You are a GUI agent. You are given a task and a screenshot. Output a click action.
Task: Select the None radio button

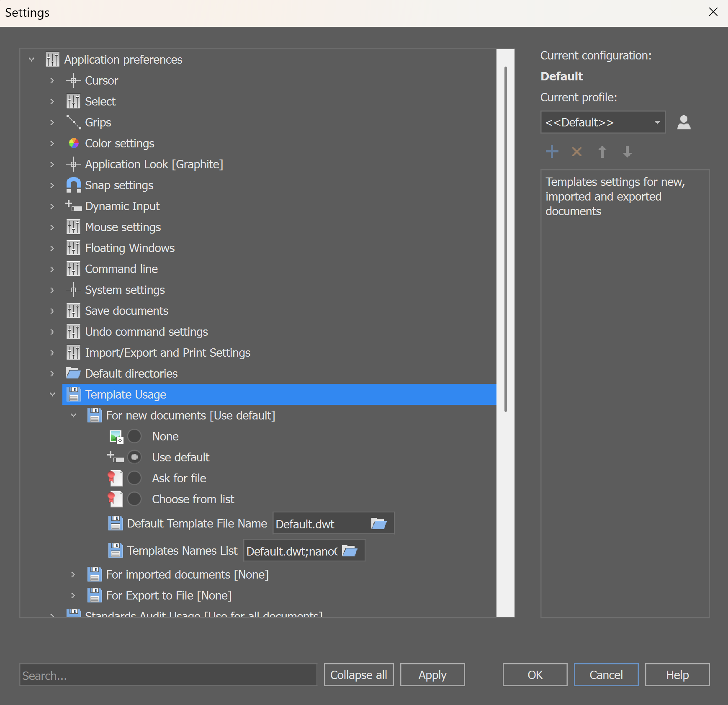tap(134, 436)
